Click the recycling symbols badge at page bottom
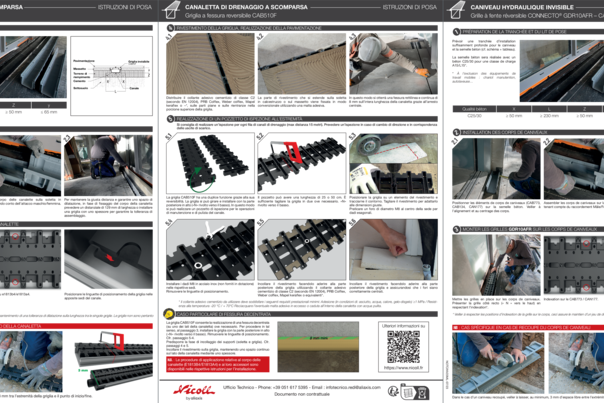The width and height of the screenshot is (604, 403). (407, 391)
